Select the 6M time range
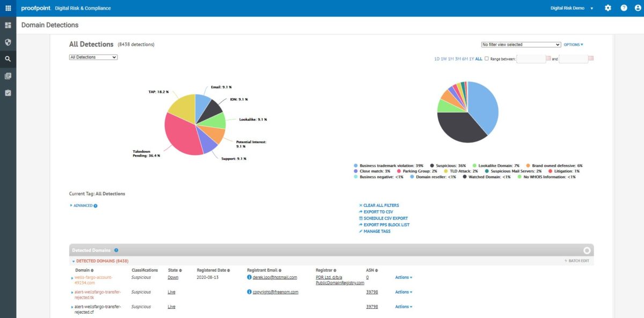 (x=464, y=59)
